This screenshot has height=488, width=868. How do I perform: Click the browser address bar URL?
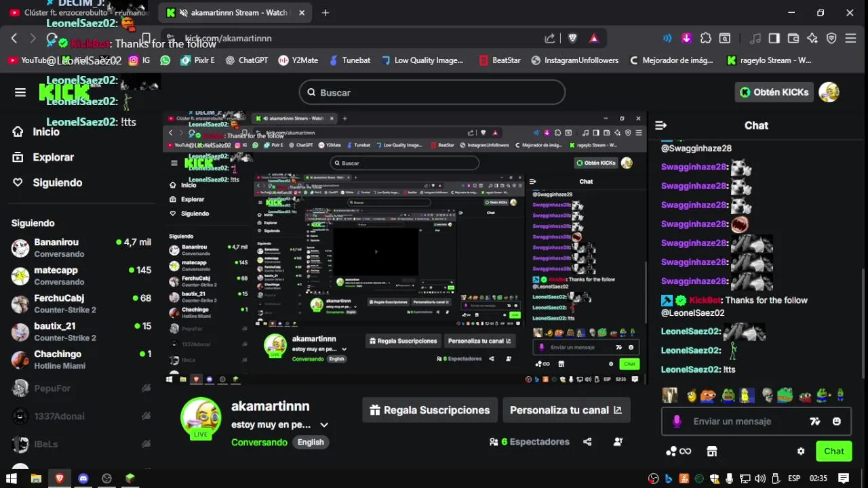[228, 39]
